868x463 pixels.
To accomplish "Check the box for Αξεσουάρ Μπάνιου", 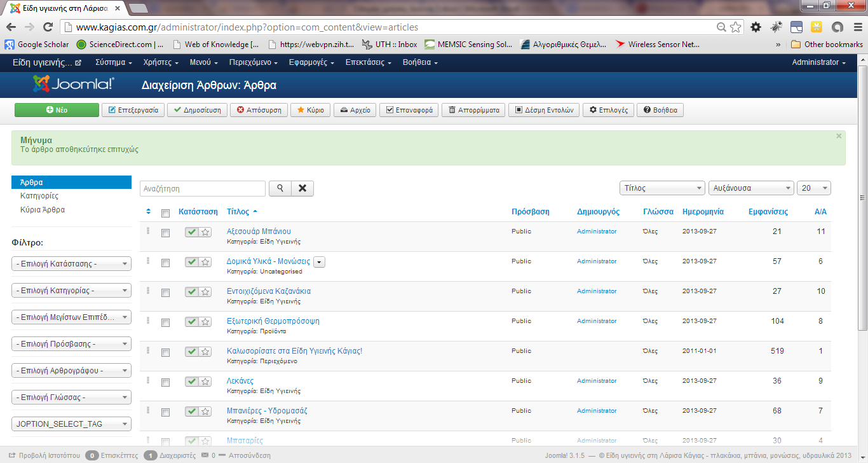I will pos(166,233).
